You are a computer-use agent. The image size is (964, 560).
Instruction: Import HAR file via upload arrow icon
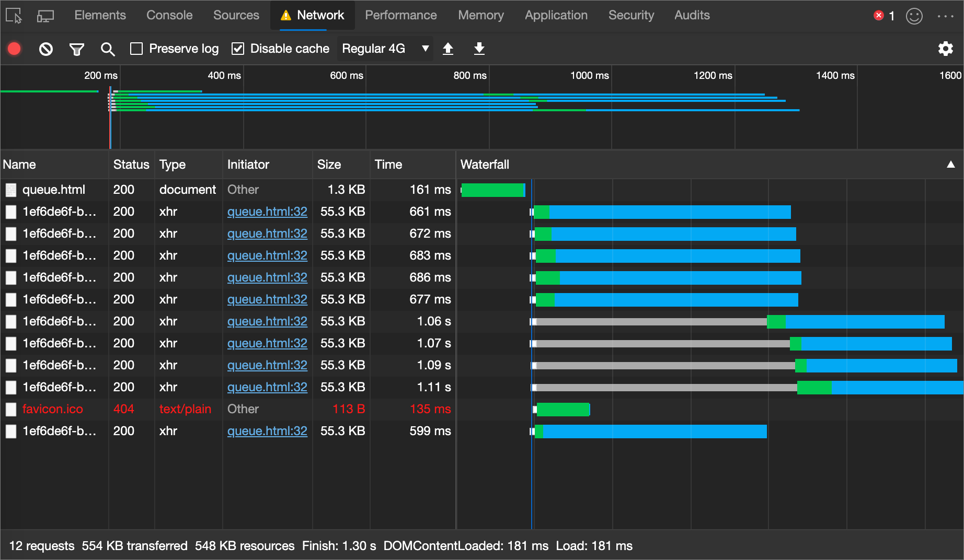pyautogui.click(x=448, y=49)
